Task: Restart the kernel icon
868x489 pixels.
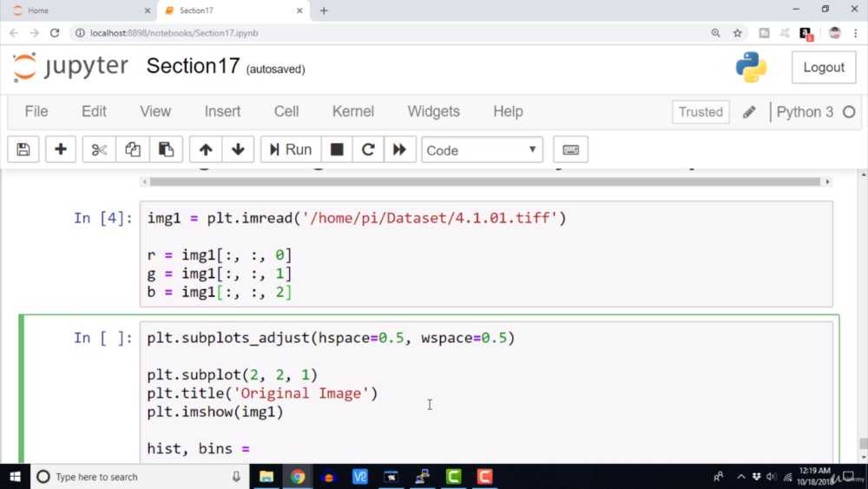Action: (368, 149)
